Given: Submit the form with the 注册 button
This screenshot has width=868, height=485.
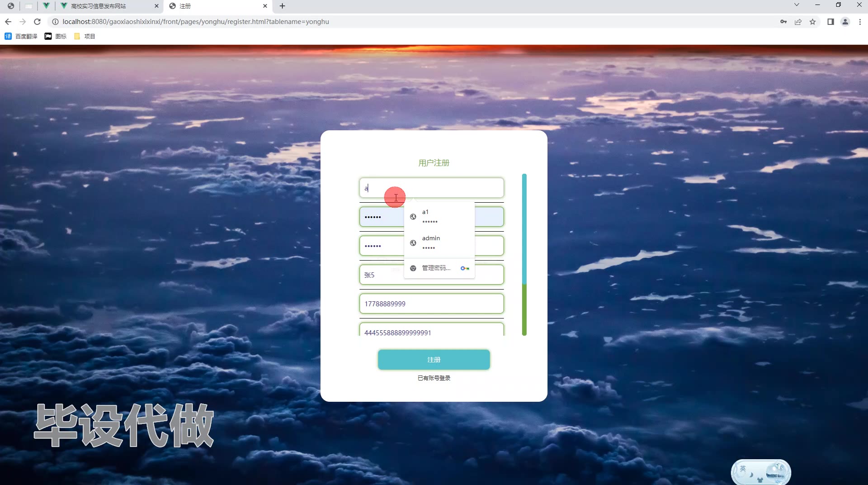Looking at the screenshot, I should (434, 360).
